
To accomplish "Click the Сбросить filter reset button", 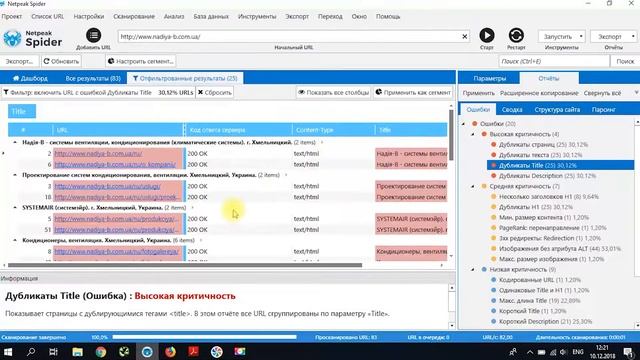I will point(214,93).
